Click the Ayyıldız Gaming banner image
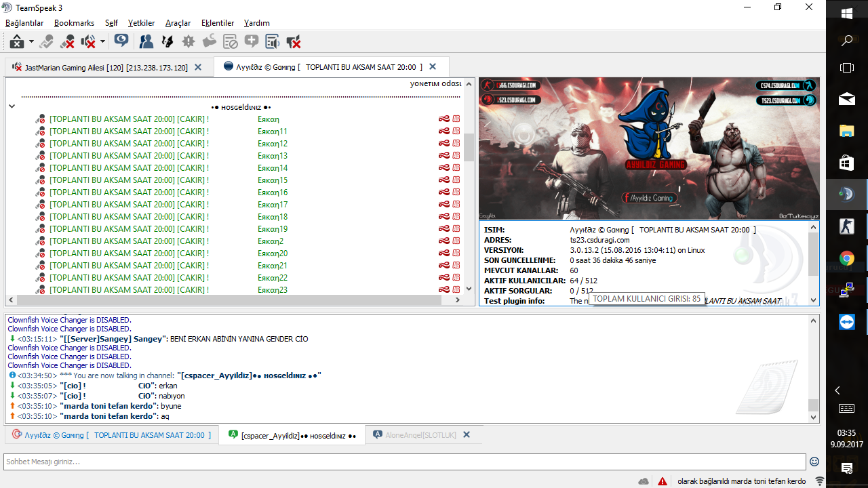 [648, 148]
